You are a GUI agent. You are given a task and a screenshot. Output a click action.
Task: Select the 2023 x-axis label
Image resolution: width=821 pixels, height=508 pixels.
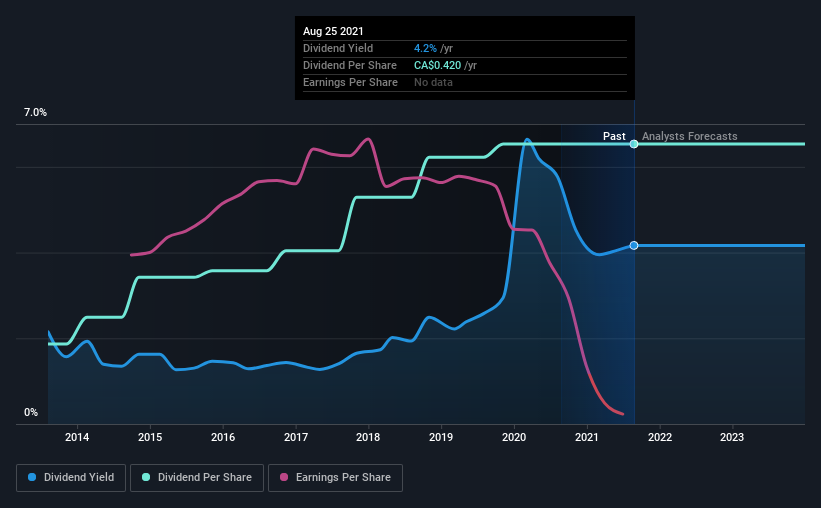click(x=732, y=437)
